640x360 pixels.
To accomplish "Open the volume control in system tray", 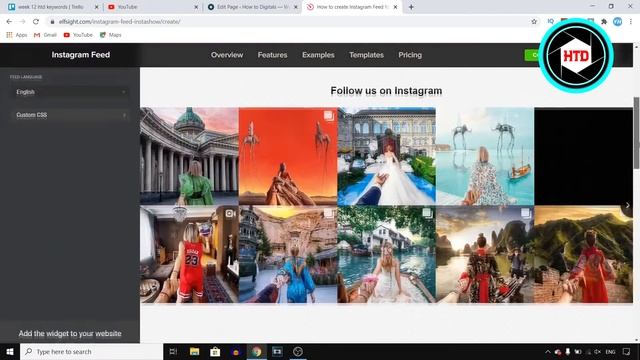I will tap(598, 351).
